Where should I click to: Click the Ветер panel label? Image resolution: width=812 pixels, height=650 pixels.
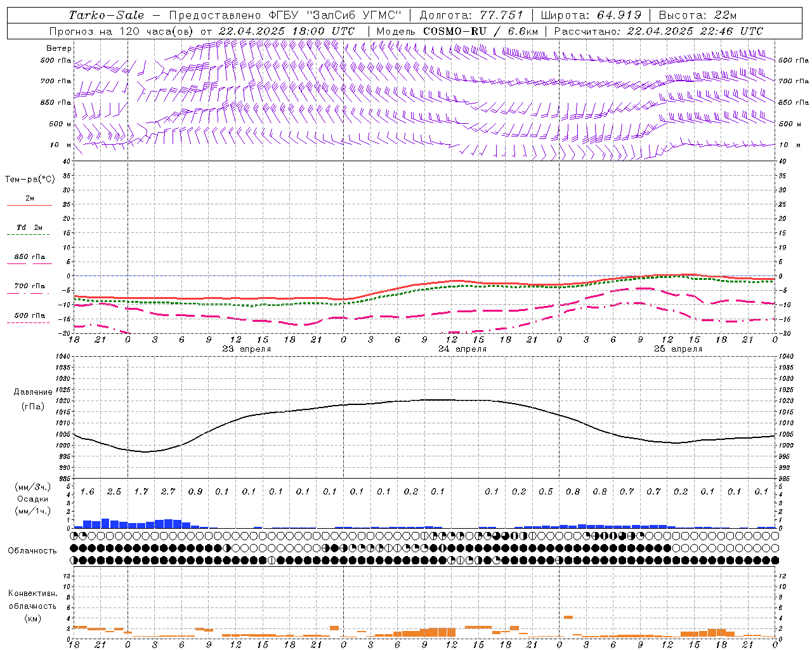coord(59,48)
